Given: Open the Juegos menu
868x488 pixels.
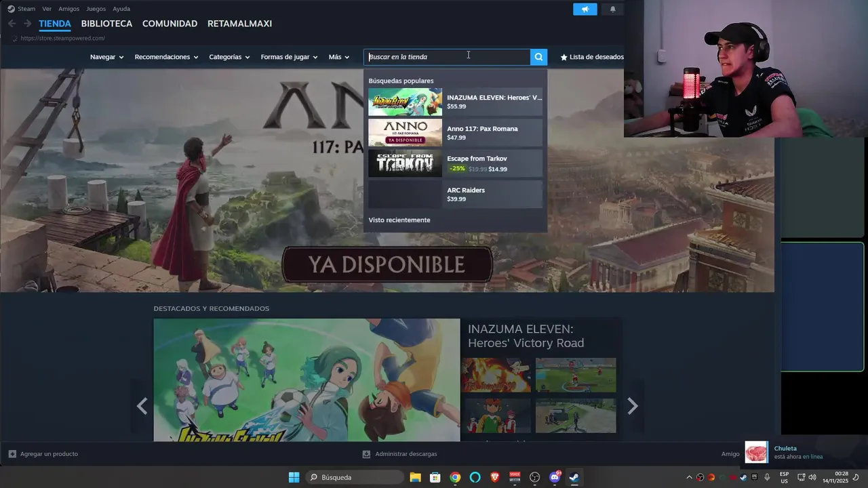Looking at the screenshot, I should [x=96, y=9].
